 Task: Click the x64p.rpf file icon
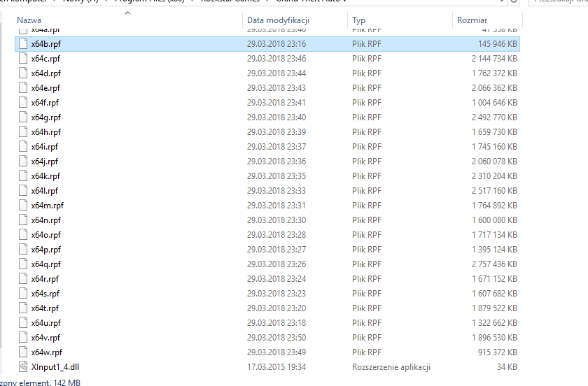[x=23, y=249]
